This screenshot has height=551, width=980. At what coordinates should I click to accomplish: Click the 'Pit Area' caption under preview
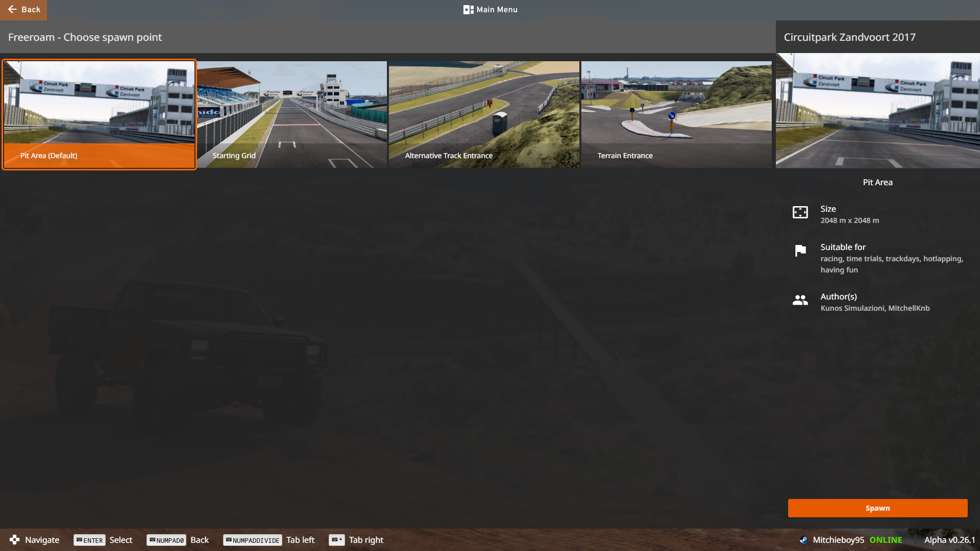point(877,182)
